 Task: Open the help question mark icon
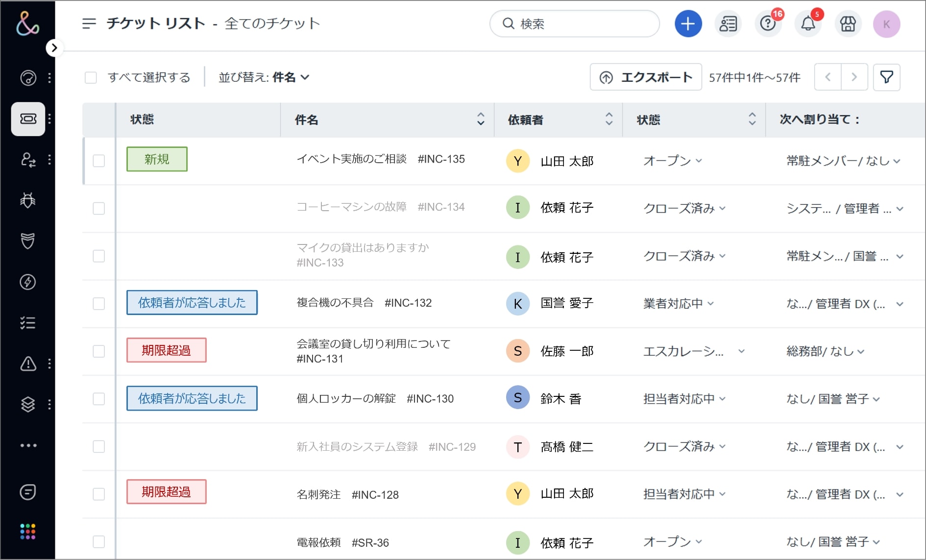(768, 24)
